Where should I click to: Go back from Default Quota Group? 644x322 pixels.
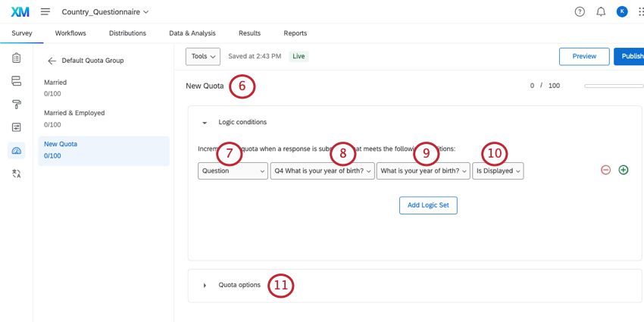pos(52,61)
